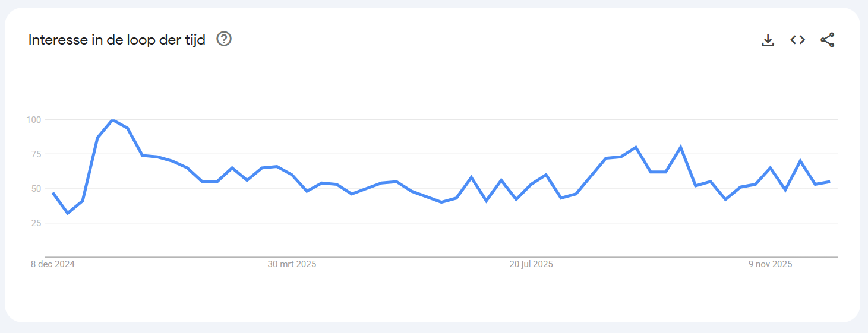This screenshot has width=868, height=333.
Task: Click the "Interesse in de loop der tijd" title
Action: coord(117,40)
